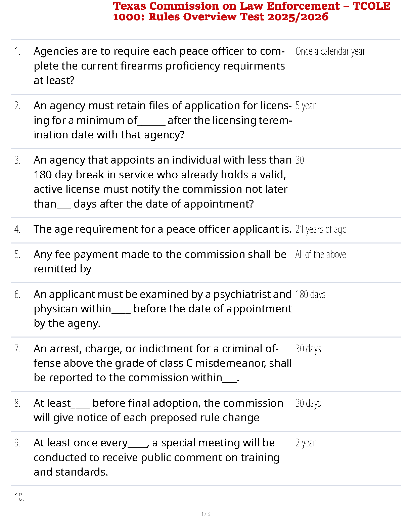The height and width of the screenshot is (532, 411).
Task: Select the 'All of the above' answer
Action: coord(321,255)
